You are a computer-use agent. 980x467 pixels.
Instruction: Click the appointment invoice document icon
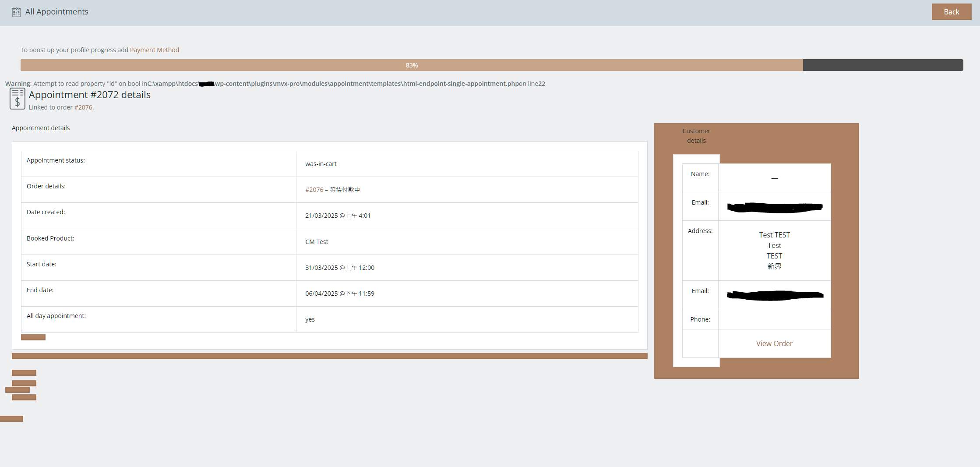17,99
